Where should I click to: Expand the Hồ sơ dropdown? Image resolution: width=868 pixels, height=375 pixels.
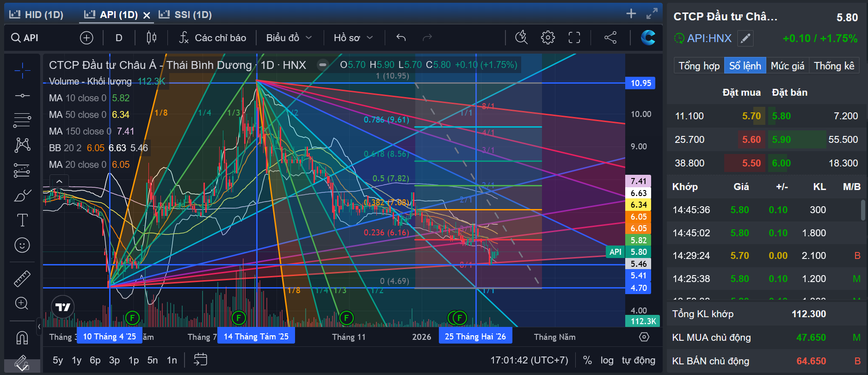pos(353,38)
